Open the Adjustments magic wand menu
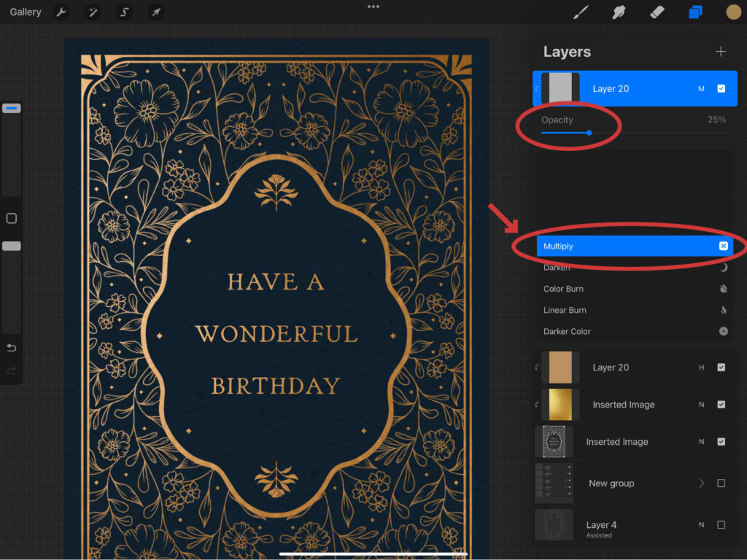This screenshot has height=560, width=747. (93, 12)
